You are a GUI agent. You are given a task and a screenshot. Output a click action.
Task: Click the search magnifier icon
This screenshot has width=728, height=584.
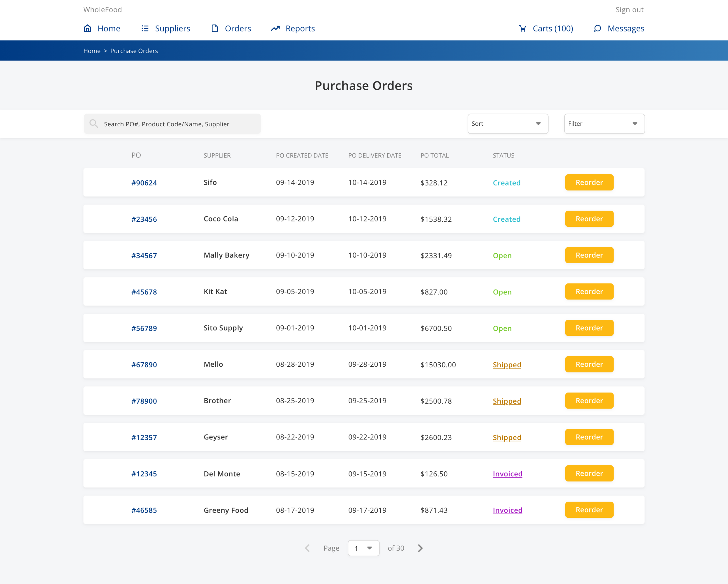(x=94, y=124)
